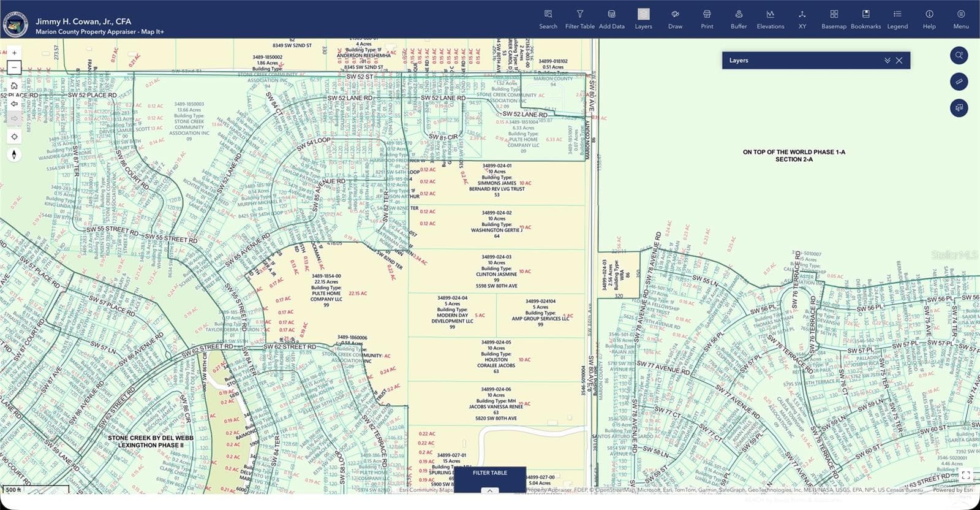Toggle the Legend panel

[897, 19]
